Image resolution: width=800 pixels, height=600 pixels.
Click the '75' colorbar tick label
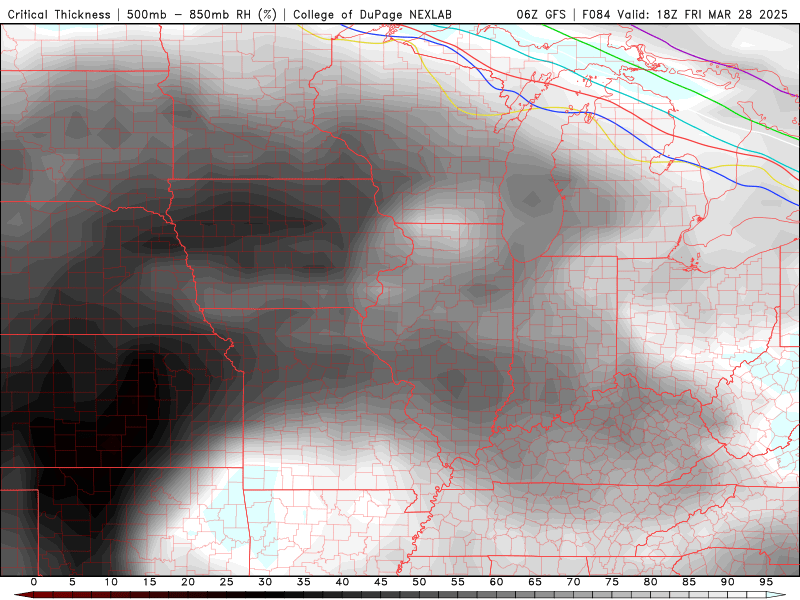click(612, 582)
